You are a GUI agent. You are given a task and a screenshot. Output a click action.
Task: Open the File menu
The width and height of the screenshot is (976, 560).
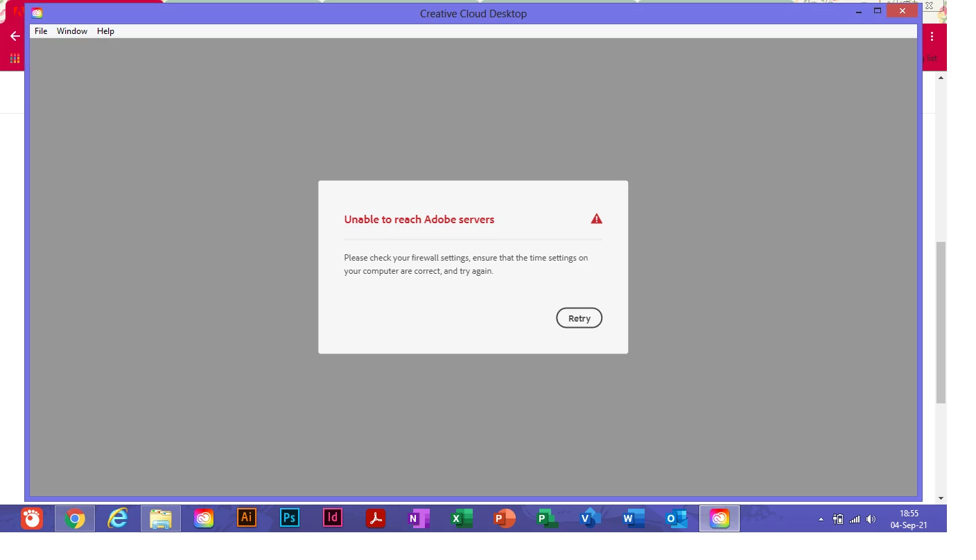(x=41, y=31)
